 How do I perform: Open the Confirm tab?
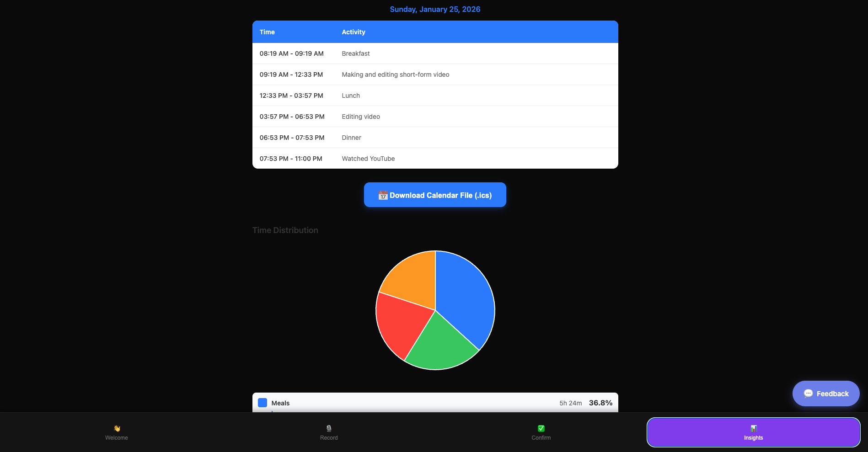tap(541, 432)
